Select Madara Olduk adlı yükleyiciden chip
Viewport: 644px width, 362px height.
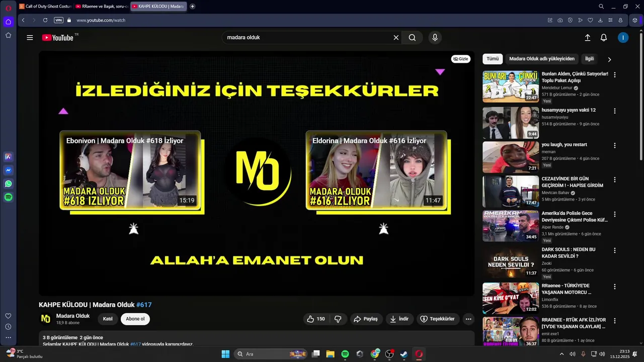(541, 59)
